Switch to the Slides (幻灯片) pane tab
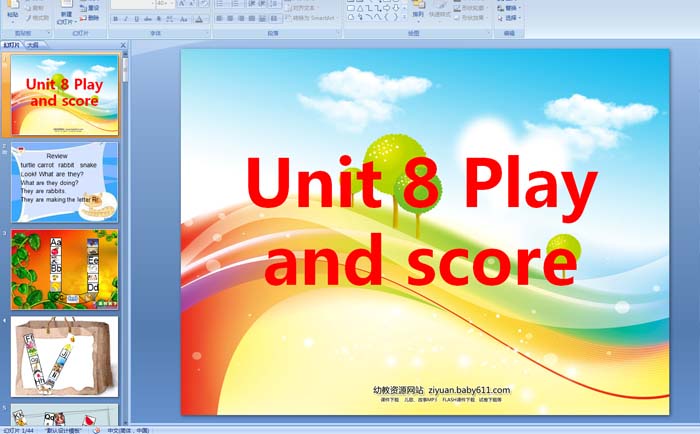Viewport: 700px width, 434px height. coord(12,45)
